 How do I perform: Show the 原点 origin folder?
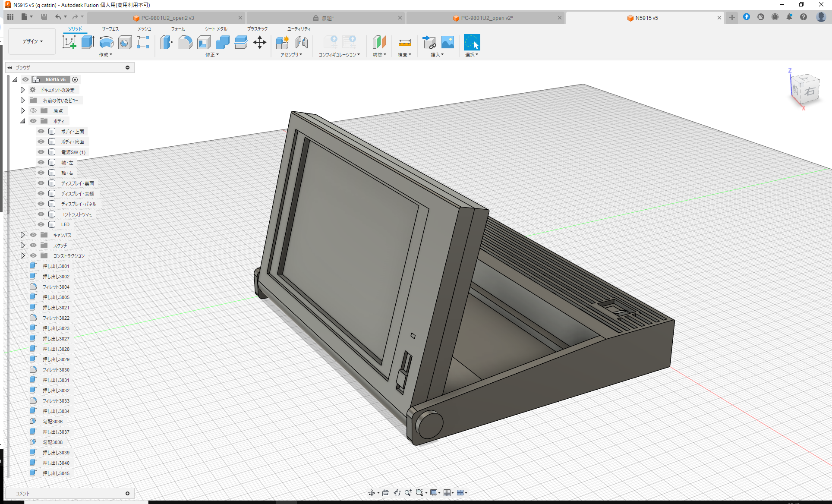pos(33,110)
